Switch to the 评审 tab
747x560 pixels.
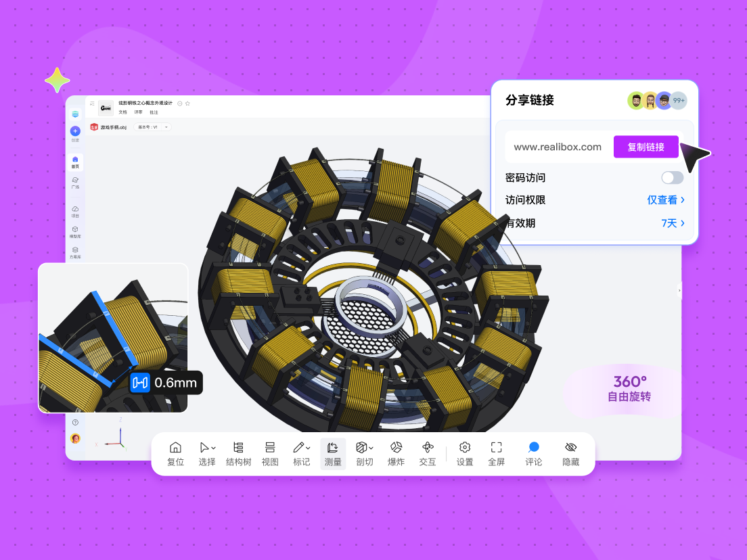(138, 112)
